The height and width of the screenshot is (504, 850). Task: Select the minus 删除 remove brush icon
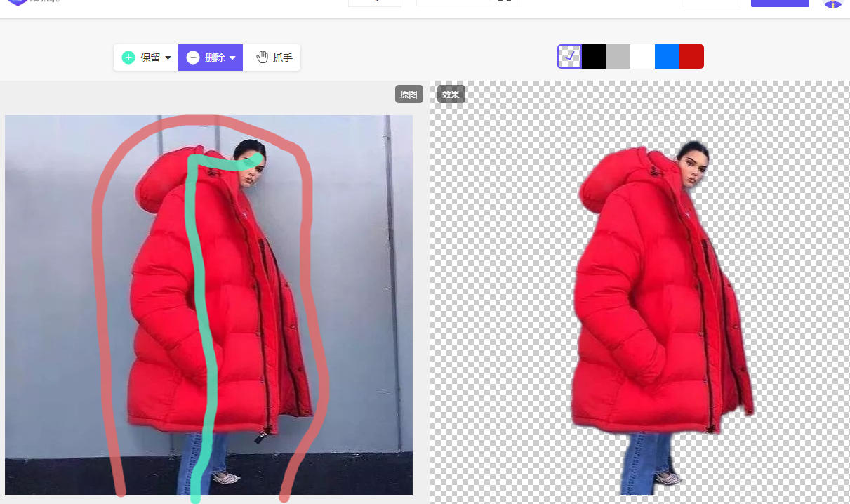[193, 58]
